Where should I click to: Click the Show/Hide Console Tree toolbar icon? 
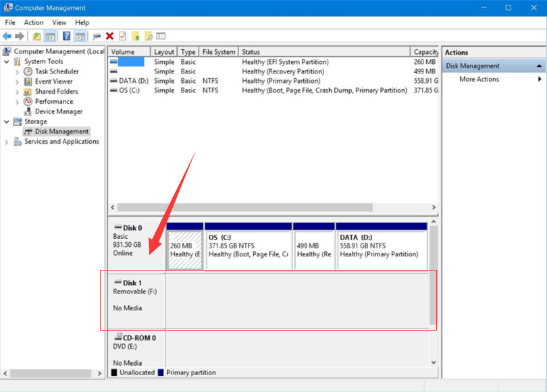(50, 36)
